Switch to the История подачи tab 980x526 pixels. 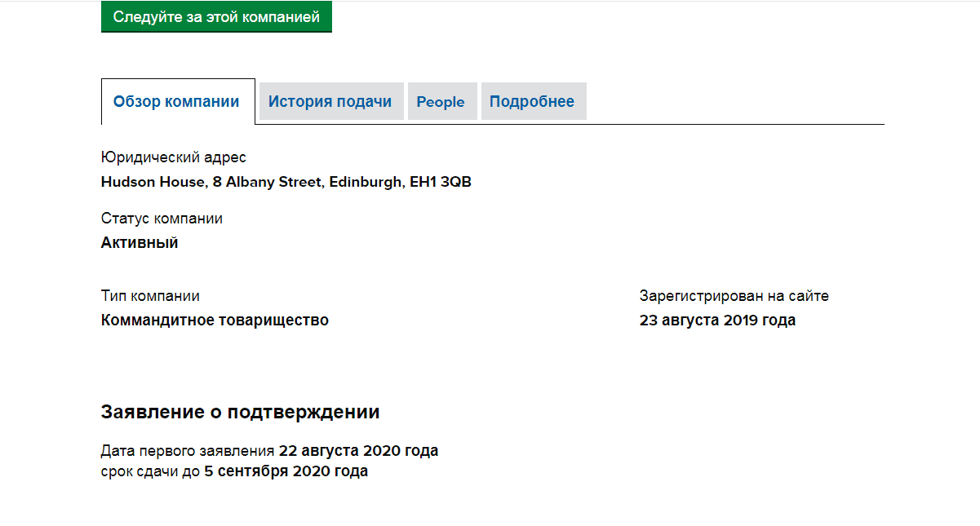pyautogui.click(x=330, y=102)
